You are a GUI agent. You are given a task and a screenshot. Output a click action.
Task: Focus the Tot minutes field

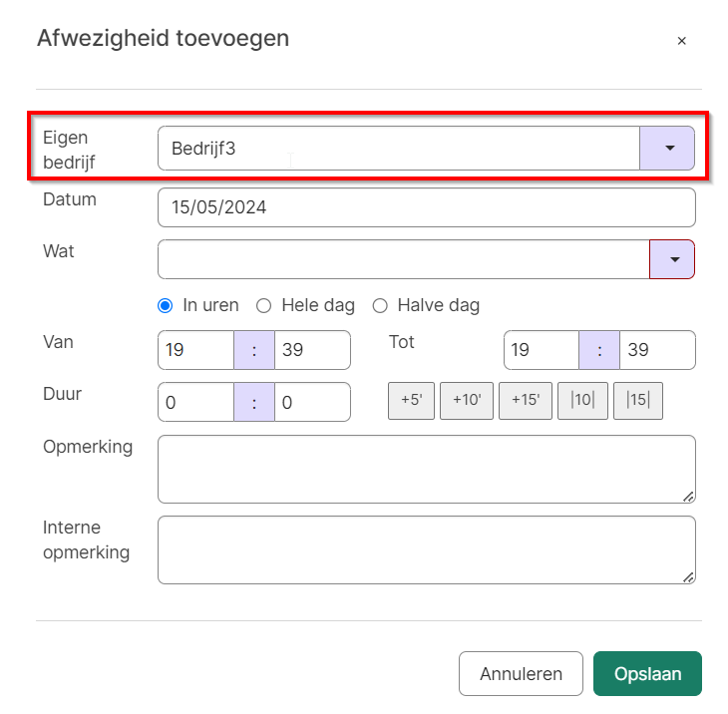point(657,350)
